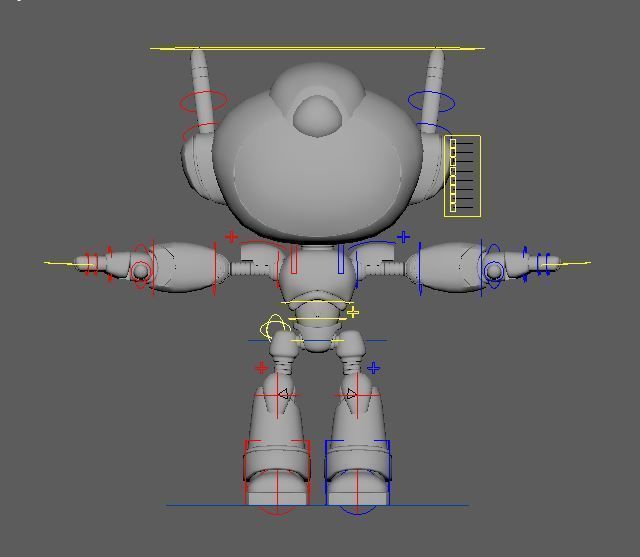Select the knee crosshair control above the blue foot
Viewport: 640px width, 557px height.
pos(357,395)
